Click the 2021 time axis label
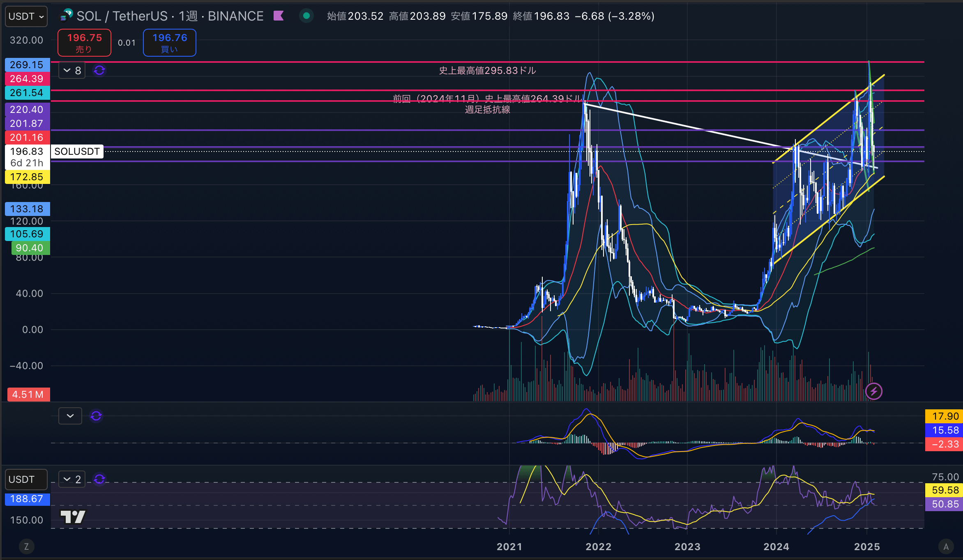This screenshot has width=963, height=560. tap(509, 546)
